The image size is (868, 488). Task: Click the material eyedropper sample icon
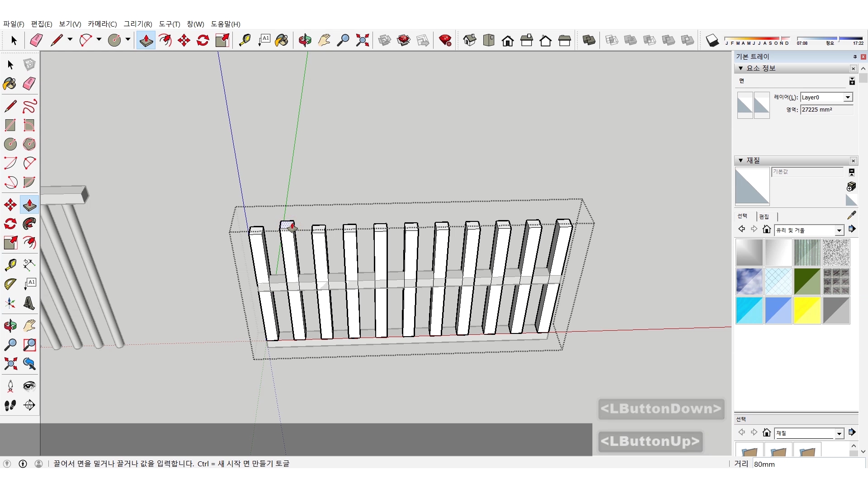[x=851, y=216]
